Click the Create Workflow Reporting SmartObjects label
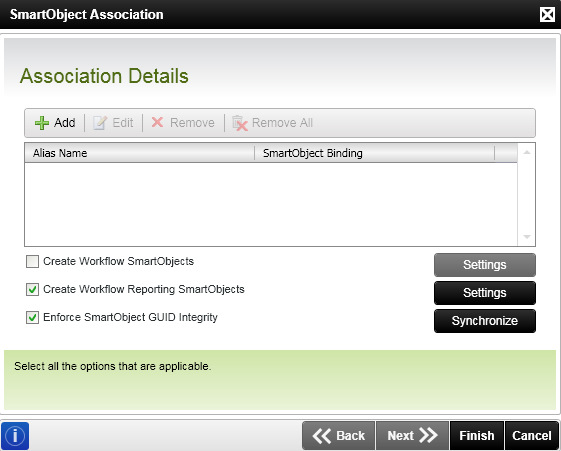Screen dimensions: 561x451 pyautogui.click(x=144, y=289)
